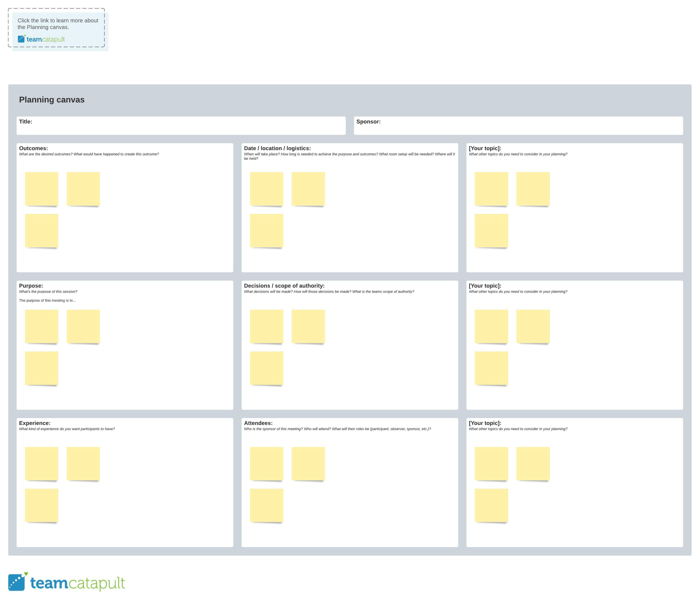Select second sticky note under Decisions / scope of authority
The image size is (700, 600).
pyautogui.click(x=308, y=326)
